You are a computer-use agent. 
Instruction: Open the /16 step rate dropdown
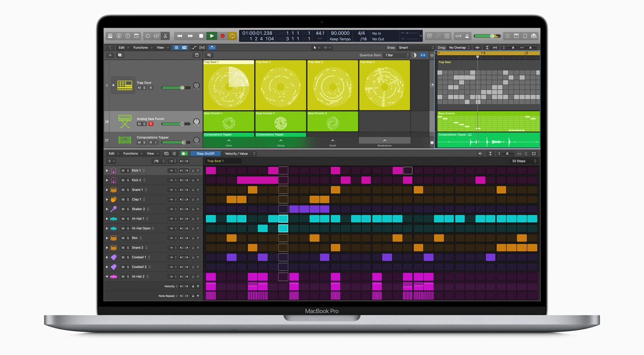[x=159, y=161]
